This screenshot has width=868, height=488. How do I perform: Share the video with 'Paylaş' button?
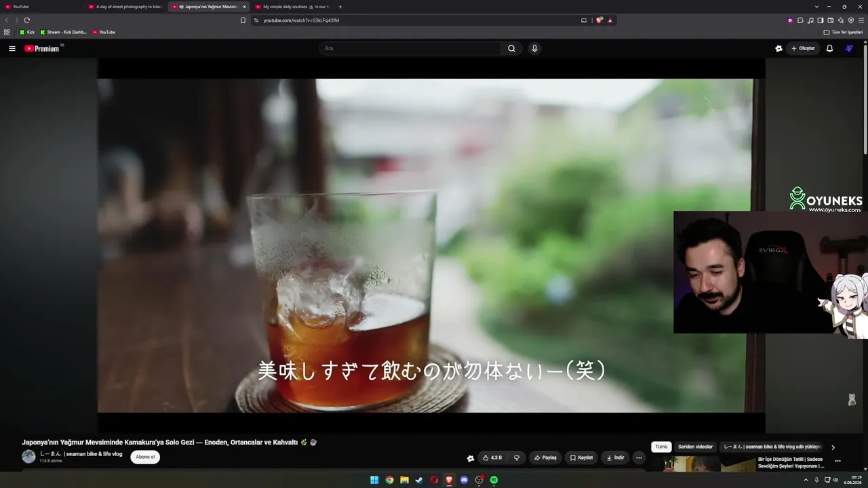click(545, 457)
